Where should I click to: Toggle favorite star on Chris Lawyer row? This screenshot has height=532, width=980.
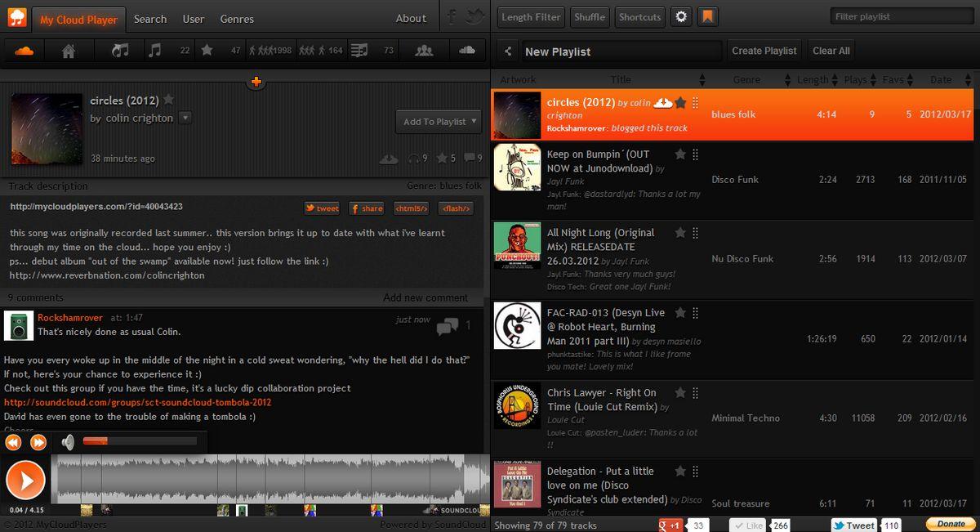[680, 392]
